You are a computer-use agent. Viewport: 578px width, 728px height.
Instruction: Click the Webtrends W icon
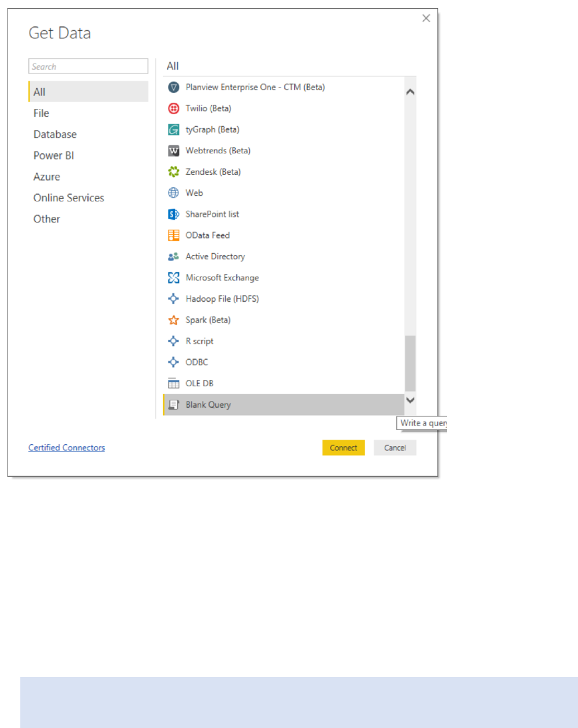(174, 151)
